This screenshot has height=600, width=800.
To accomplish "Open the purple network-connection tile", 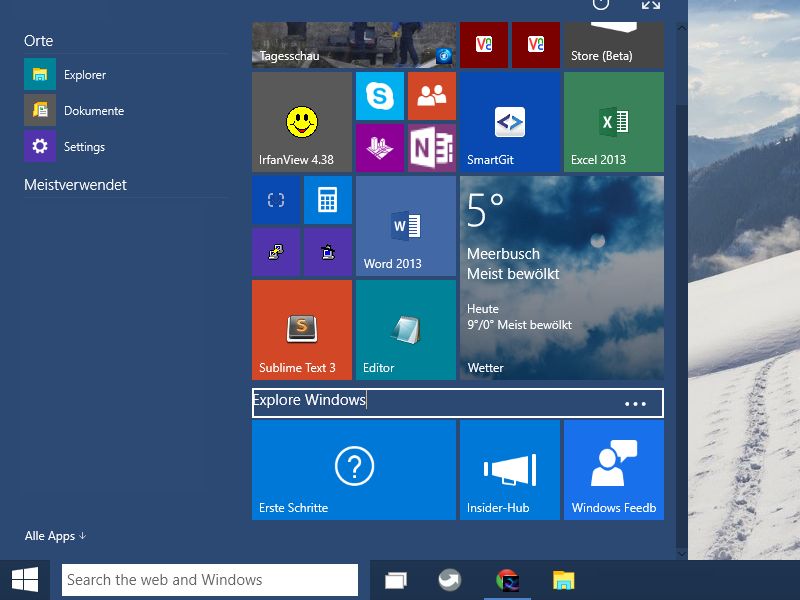I will [276, 252].
